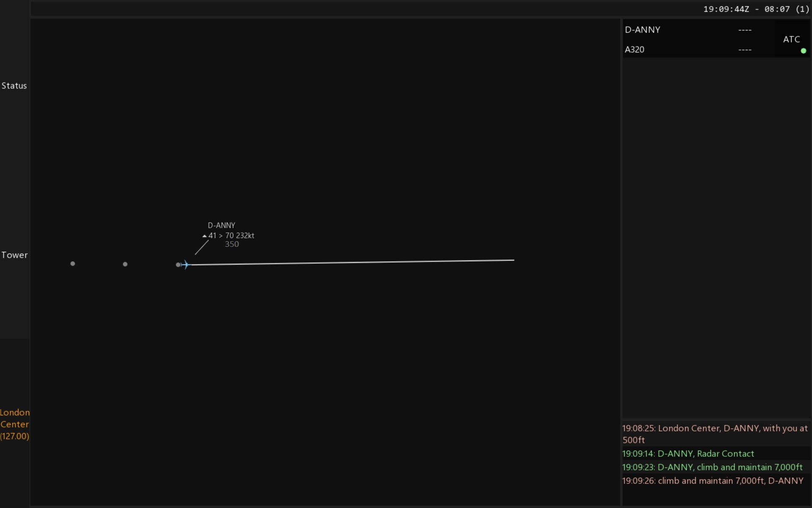Select the D-ANNY callsign on flight strip
Image resolution: width=812 pixels, height=508 pixels.
[x=642, y=30]
